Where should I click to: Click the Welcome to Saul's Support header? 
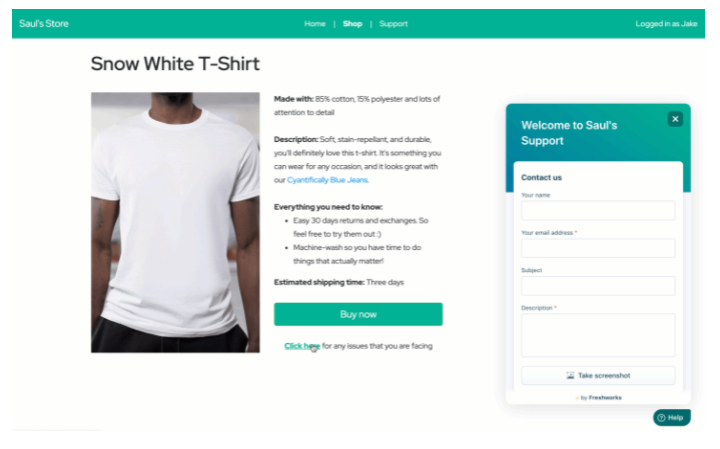click(x=569, y=133)
